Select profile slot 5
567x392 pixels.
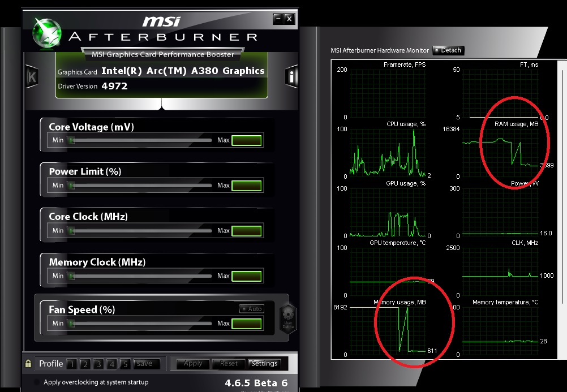[125, 364]
